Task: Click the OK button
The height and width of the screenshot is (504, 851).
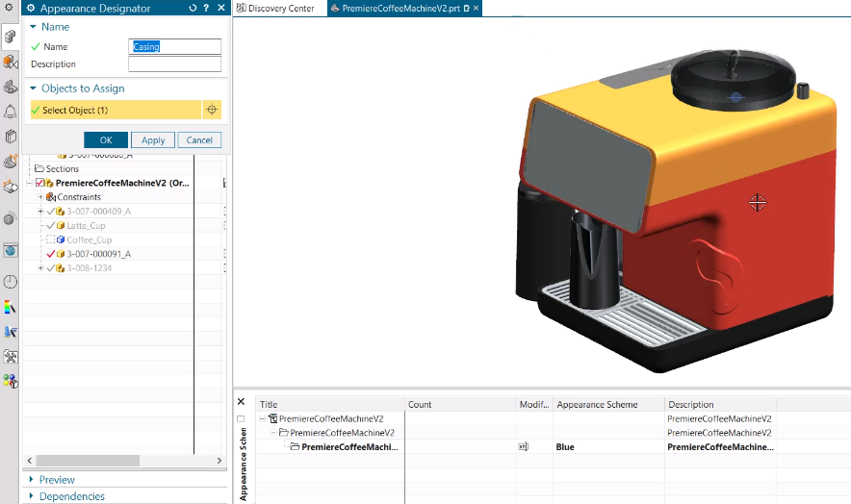Action: click(106, 140)
